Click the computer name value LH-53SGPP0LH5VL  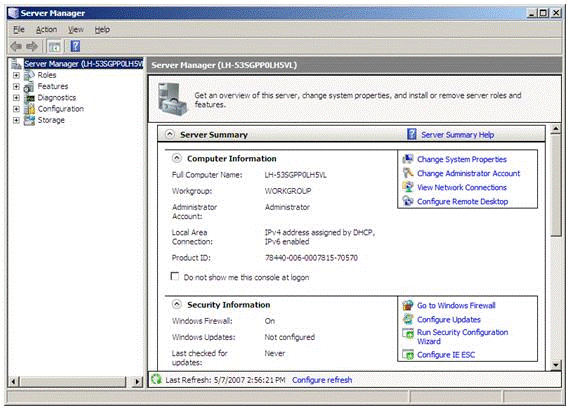[295, 175]
